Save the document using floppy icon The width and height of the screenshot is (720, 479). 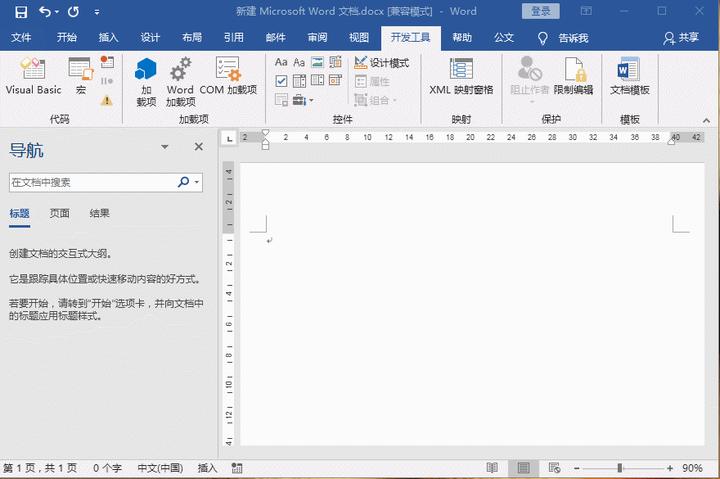[x=21, y=11]
